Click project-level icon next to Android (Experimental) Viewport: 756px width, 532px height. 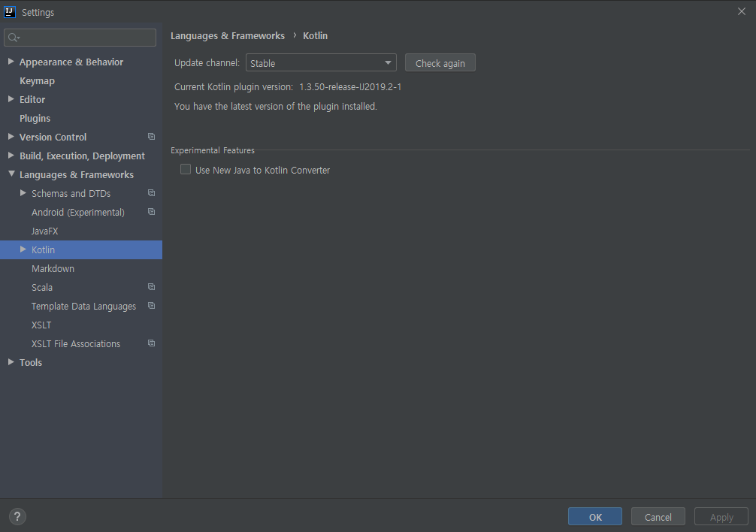pyautogui.click(x=151, y=212)
